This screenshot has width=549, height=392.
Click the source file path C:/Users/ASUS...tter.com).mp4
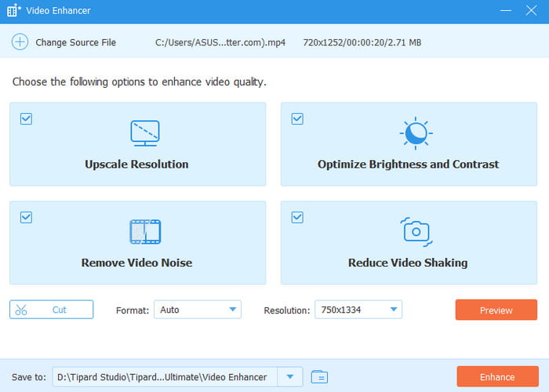220,42
